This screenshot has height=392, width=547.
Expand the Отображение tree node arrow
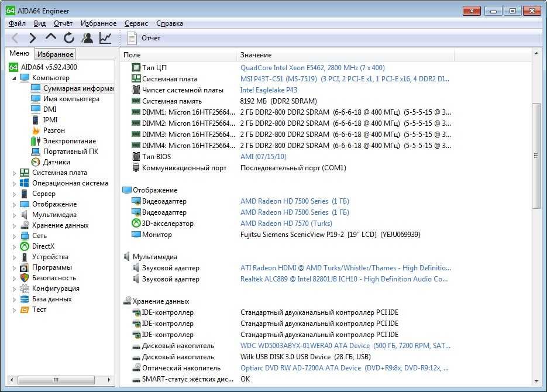click(14, 205)
